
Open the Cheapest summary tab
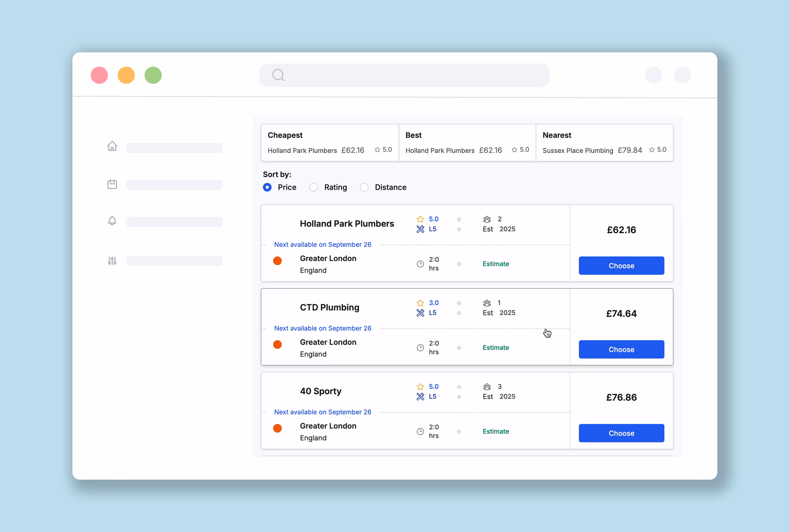click(x=330, y=142)
